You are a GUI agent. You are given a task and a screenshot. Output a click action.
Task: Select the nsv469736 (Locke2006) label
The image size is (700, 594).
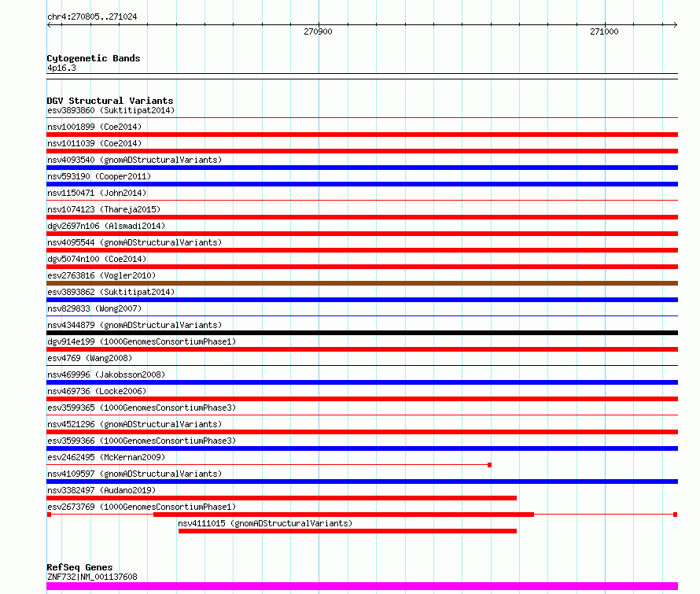pyautogui.click(x=97, y=391)
